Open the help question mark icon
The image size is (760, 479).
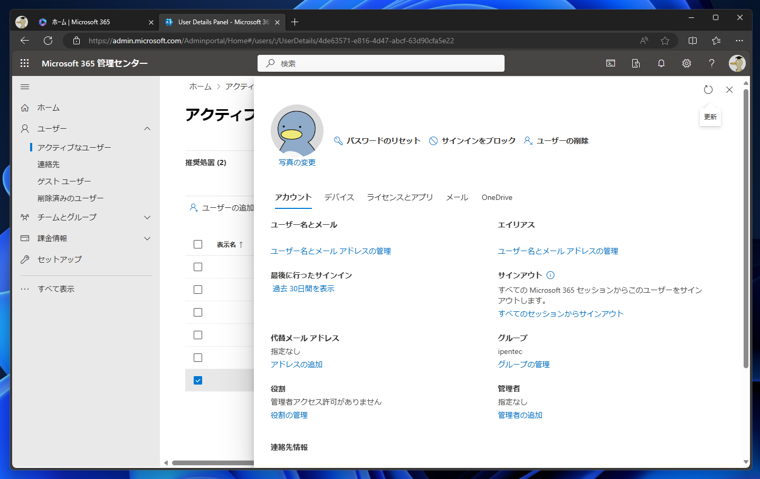[712, 63]
